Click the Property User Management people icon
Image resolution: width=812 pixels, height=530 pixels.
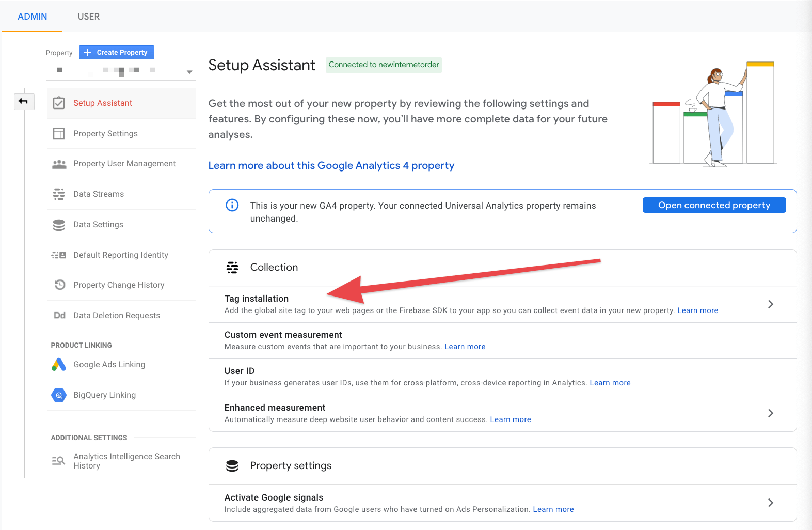coord(59,164)
